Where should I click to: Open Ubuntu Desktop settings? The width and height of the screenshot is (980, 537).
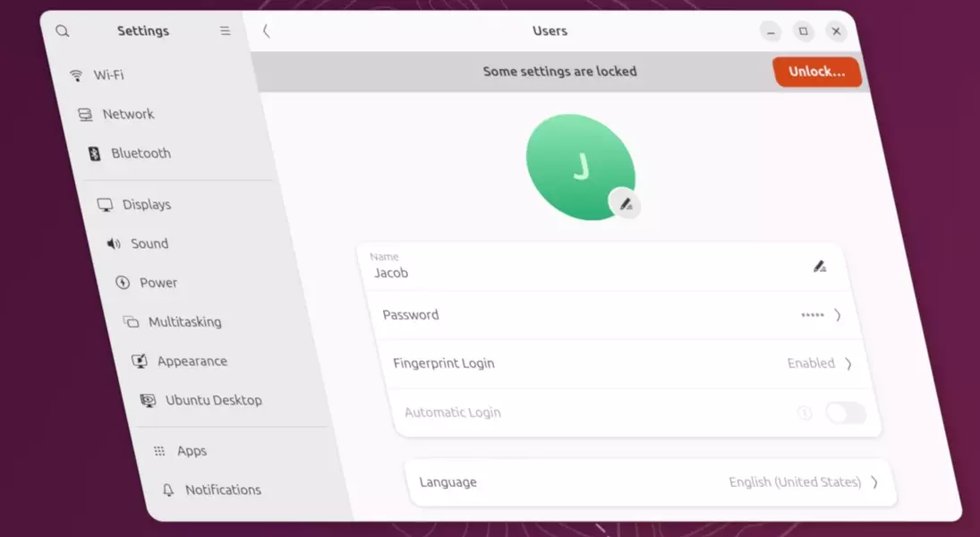coord(213,400)
